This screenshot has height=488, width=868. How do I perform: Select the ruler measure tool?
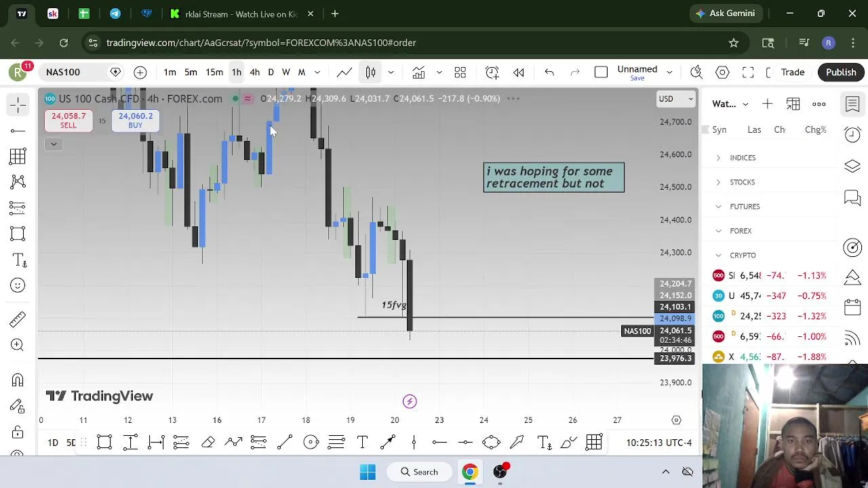coord(18,319)
